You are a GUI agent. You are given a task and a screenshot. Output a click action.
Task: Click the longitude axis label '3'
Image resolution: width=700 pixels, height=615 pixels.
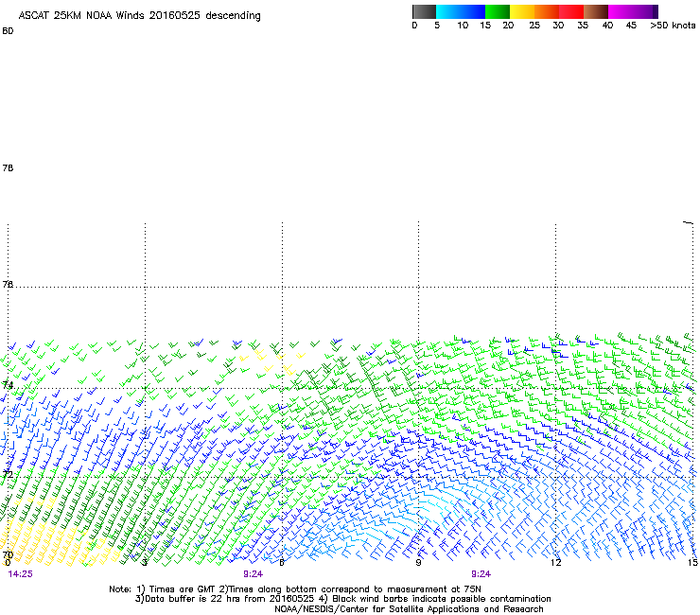click(x=145, y=562)
